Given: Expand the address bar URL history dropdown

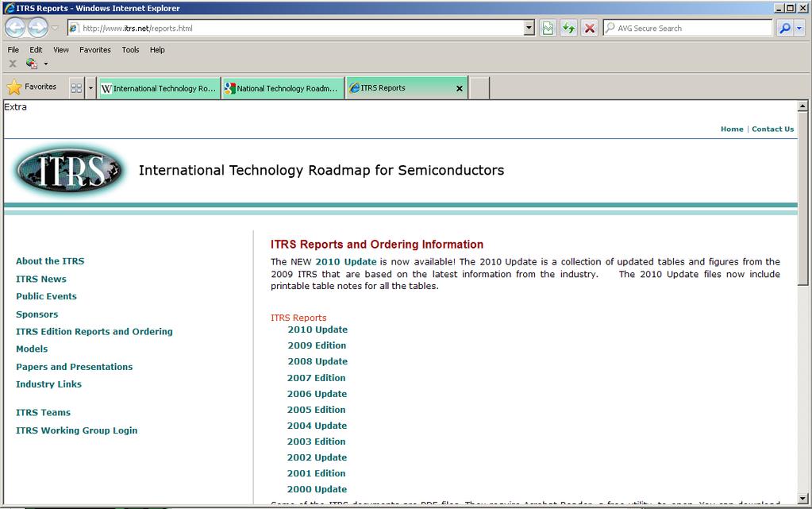Looking at the screenshot, I should pyautogui.click(x=529, y=28).
